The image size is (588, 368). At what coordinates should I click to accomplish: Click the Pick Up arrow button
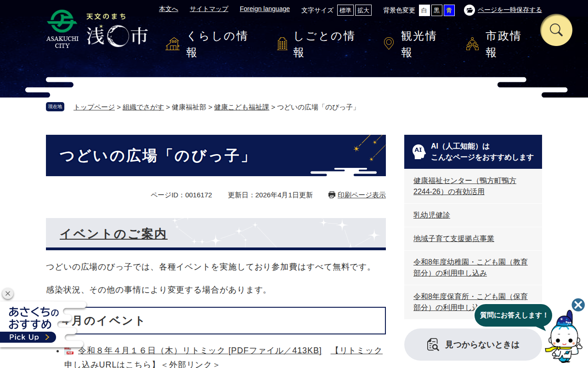coord(28,337)
